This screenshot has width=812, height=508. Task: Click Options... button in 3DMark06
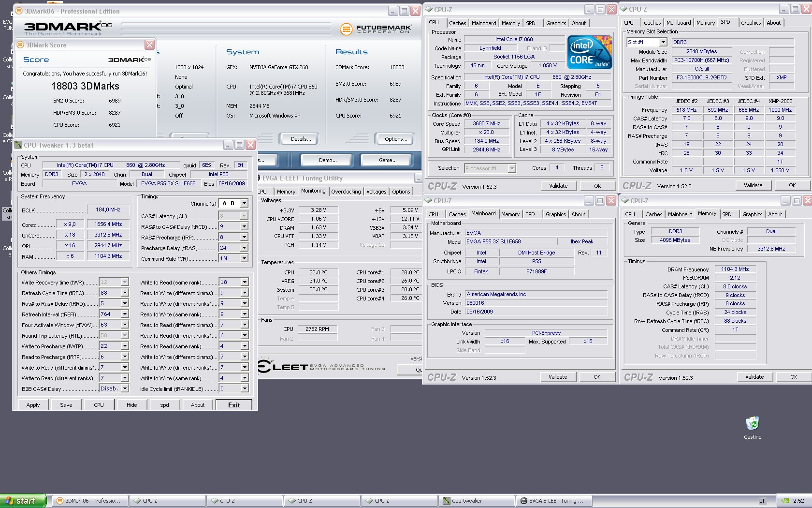[396, 139]
